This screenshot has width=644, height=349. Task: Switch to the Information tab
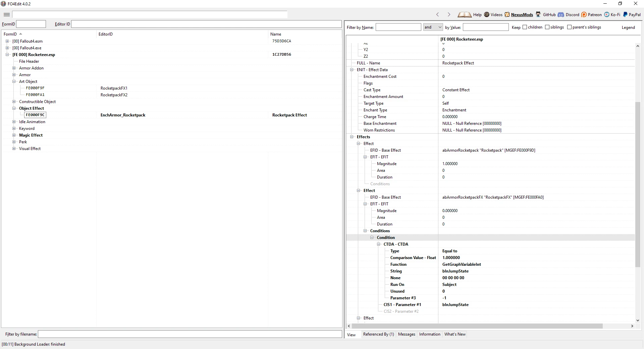tap(430, 334)
